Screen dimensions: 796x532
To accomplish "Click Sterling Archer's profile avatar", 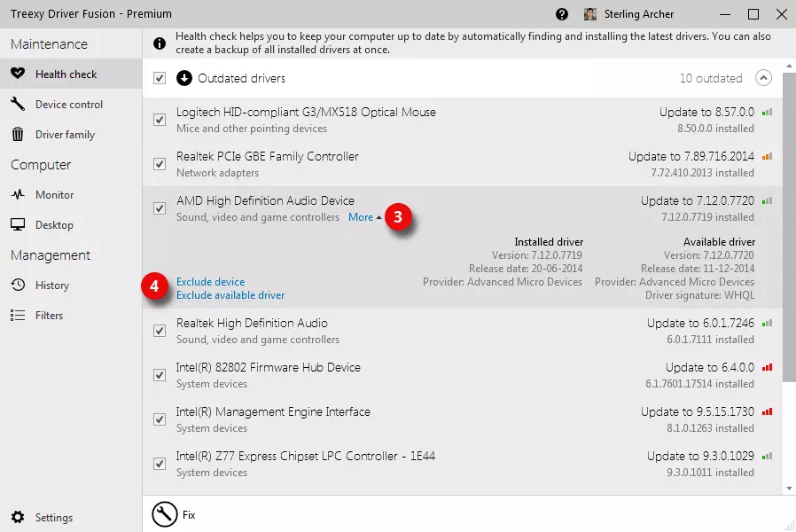I will point(589,14).
